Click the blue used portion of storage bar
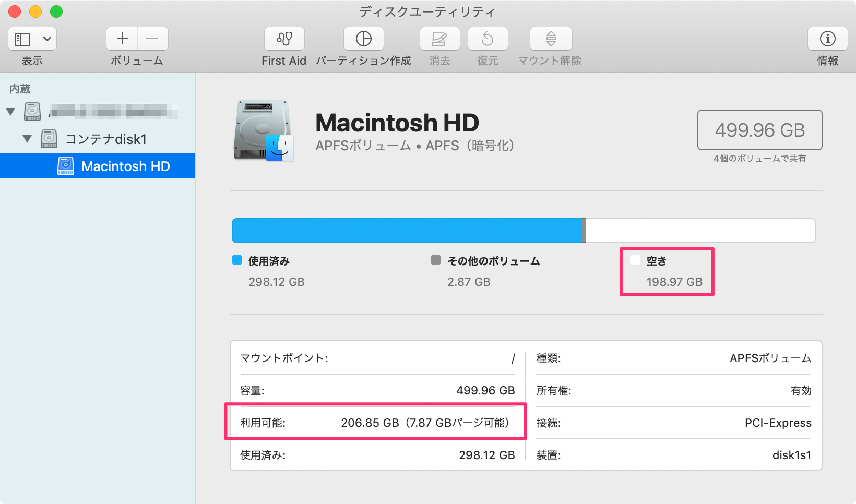 pyautogui.click(x=407, y=231)
